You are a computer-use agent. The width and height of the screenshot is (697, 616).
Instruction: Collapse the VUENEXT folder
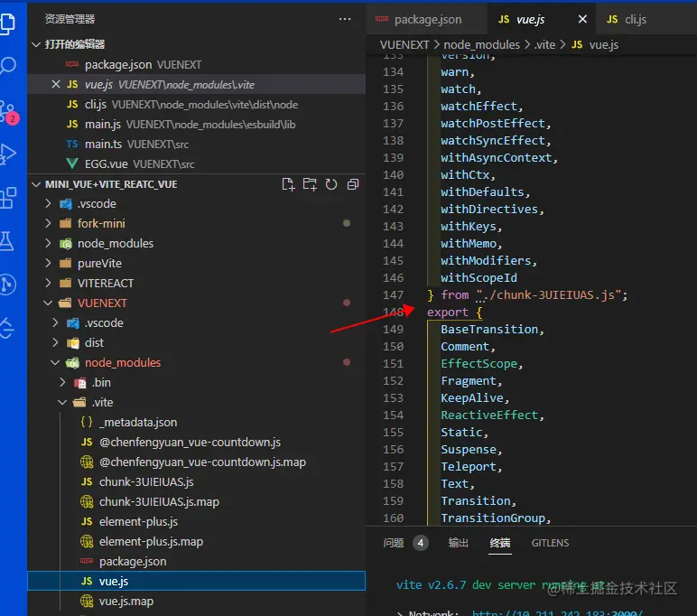tap(196, 303)
